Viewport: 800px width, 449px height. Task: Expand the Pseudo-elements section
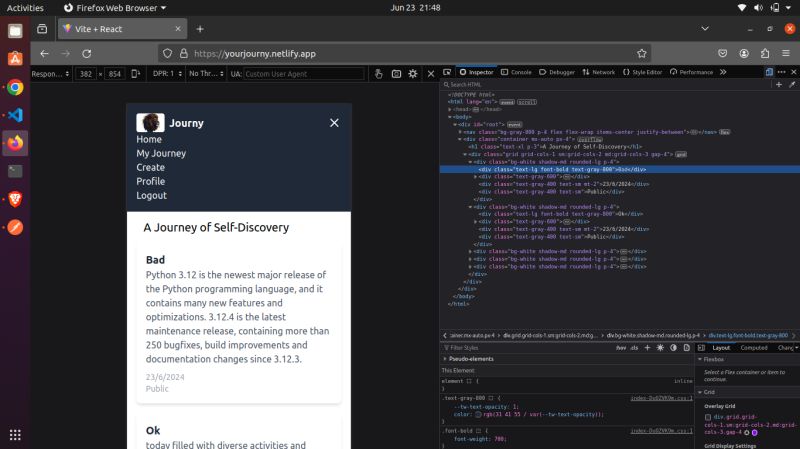tap(445, 359)
